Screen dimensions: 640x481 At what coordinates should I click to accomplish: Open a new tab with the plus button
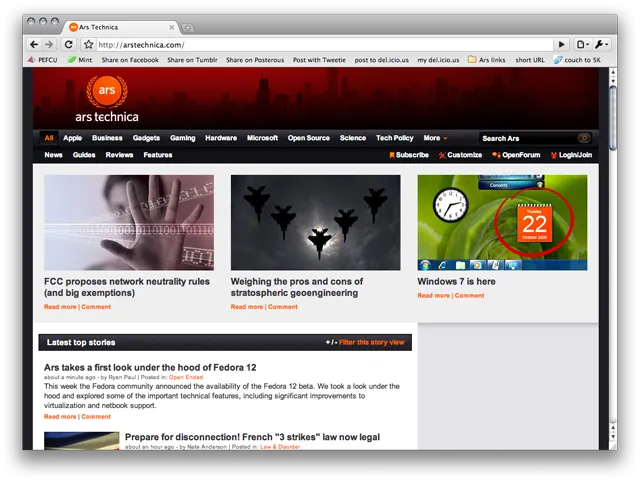(x=187, y=28)
